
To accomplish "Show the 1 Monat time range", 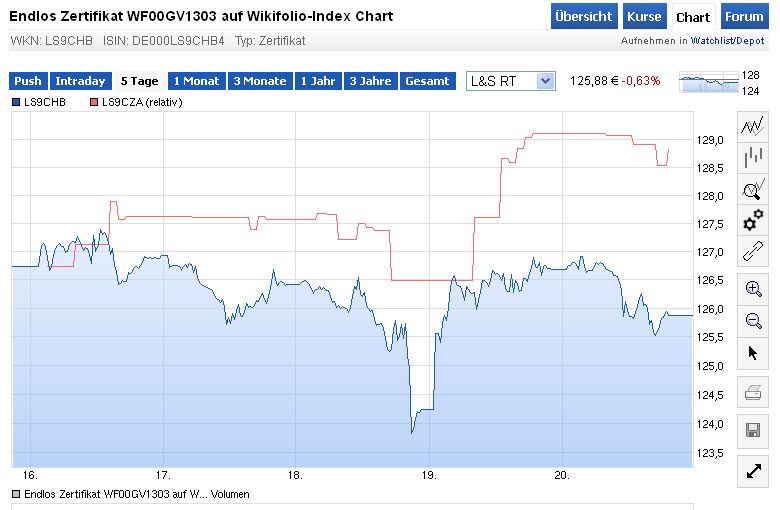I will pos(196,81).
